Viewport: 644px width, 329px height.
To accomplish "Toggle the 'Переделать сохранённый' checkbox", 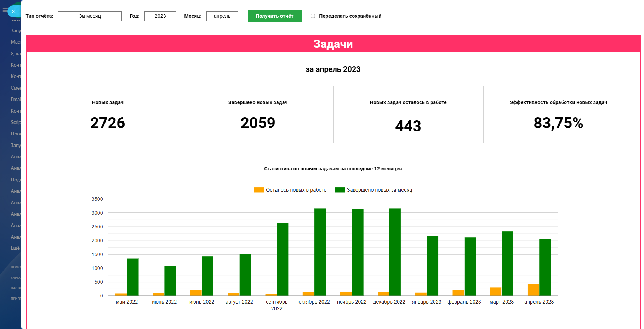I will (313, 16).
